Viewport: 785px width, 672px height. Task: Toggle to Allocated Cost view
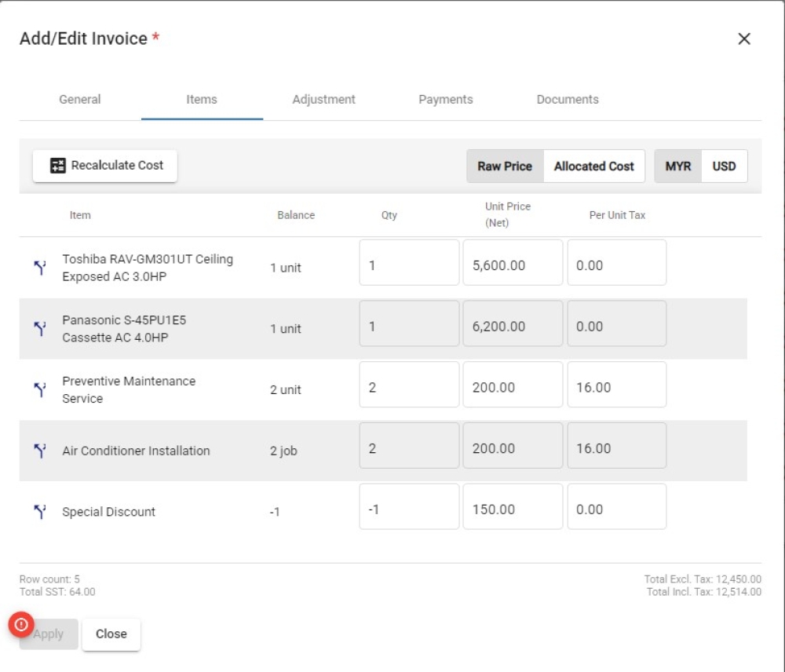point(593,166)
